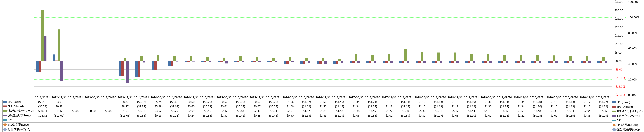Click the 100.00% secondary axis label

pyautogui.click(x=634, y=18)
